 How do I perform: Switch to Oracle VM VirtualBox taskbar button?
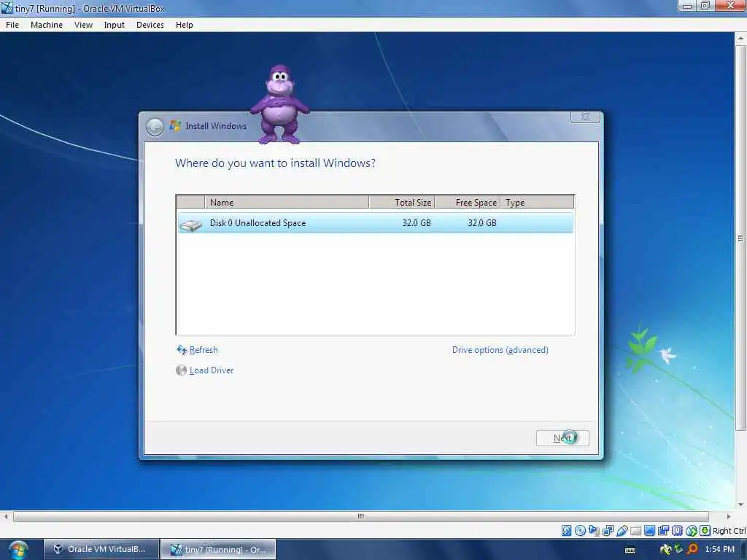(x=101, y=549)
